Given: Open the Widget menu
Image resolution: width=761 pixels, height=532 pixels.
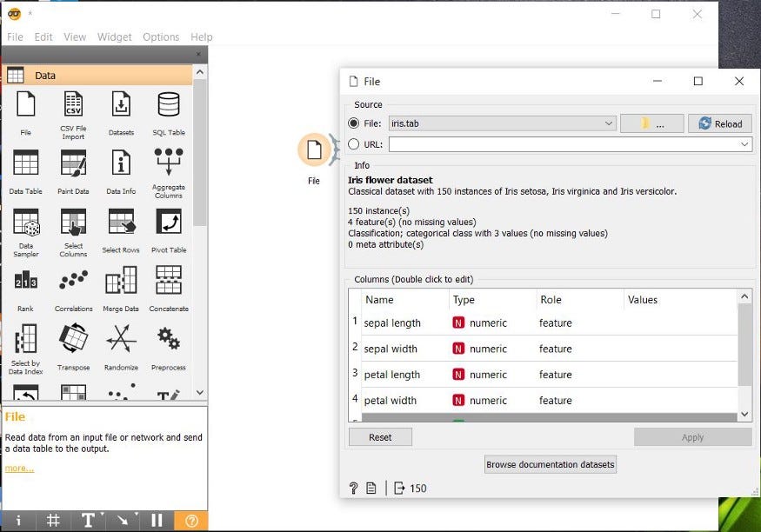Looking at the screenshot, I should [x=114, y=37].
